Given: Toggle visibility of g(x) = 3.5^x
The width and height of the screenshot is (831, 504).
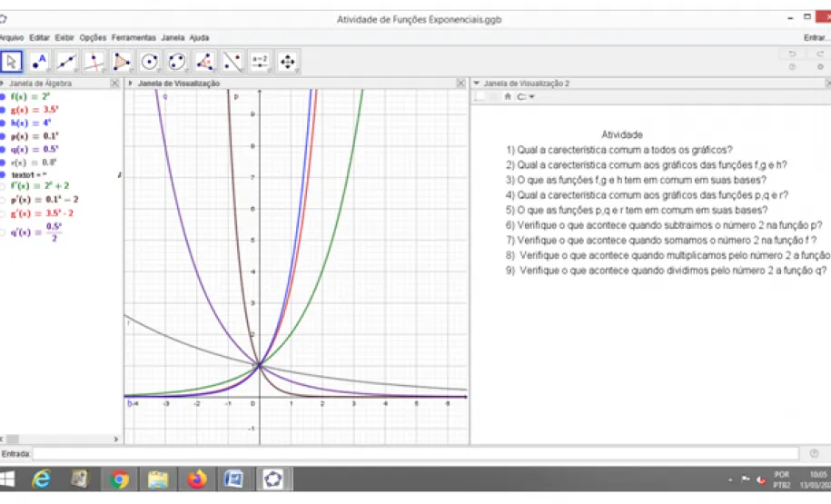Looking at the screenshot, I should 4,109.
